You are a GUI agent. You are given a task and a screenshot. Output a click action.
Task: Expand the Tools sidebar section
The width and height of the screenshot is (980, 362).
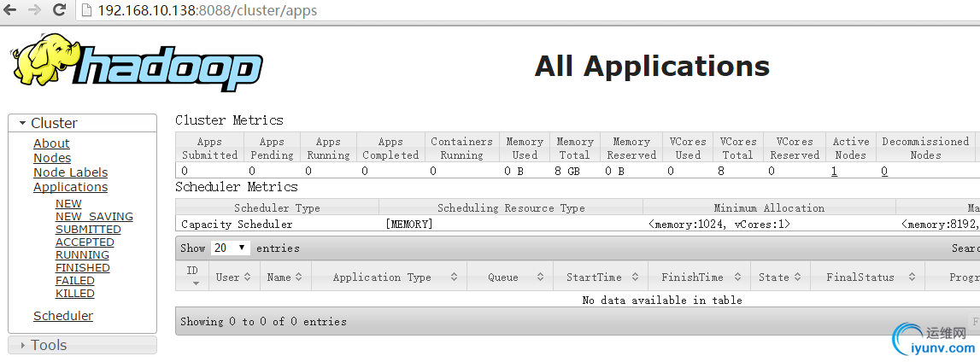click(82, 345)
